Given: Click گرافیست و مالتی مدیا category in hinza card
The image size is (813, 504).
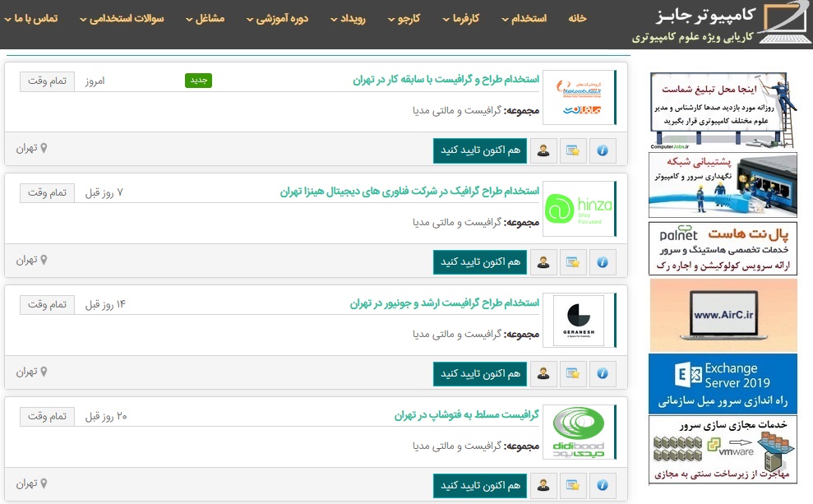Looking at the screenshot, I should [x=457, y=223].
